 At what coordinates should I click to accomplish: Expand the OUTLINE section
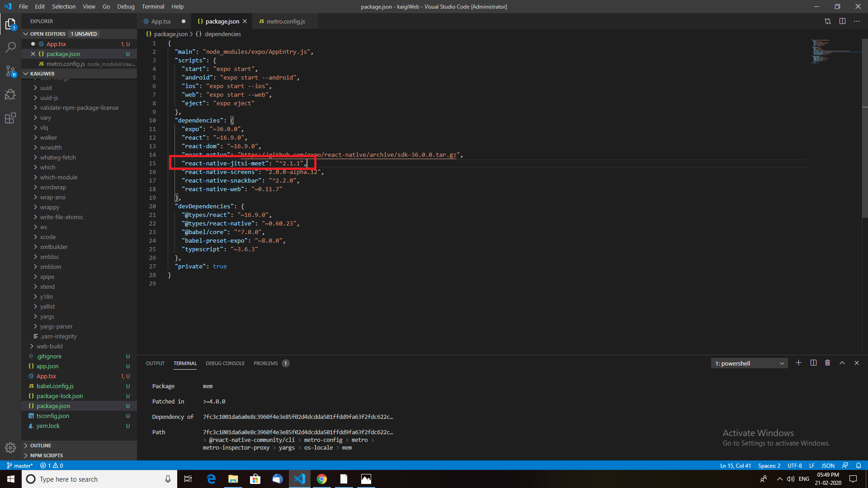[x=40, y=446]
